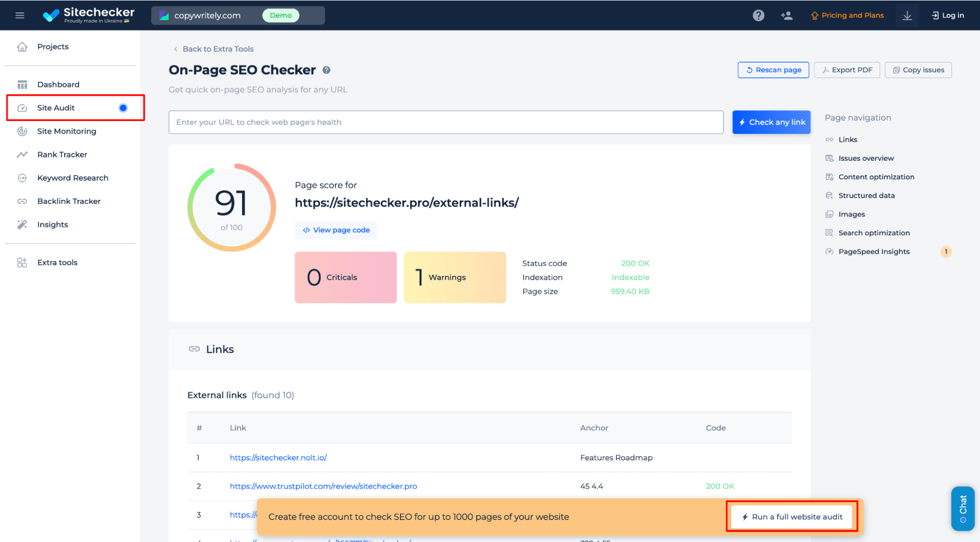
Task: Open the hamburger menu icon
Action: 20,15
